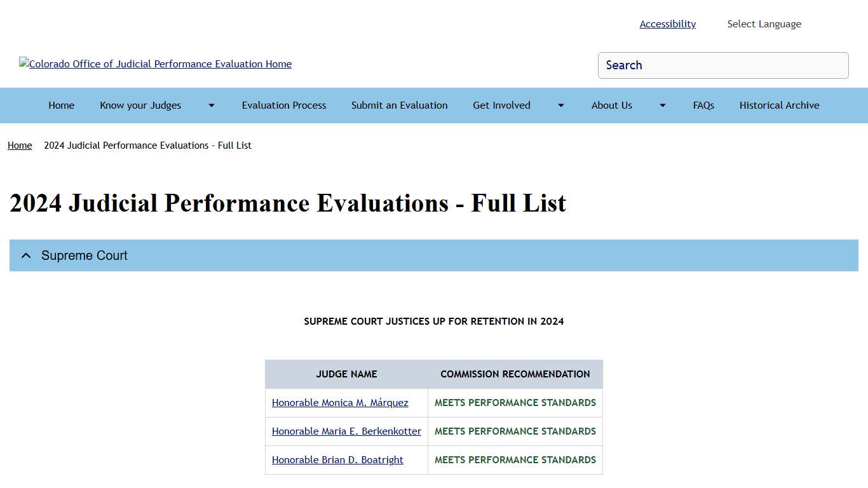This screenshot has width=868, height=488.
Task: Click the Colorado Office of Judicial Performance Evaluation logo
Action: tap(155, 64)
